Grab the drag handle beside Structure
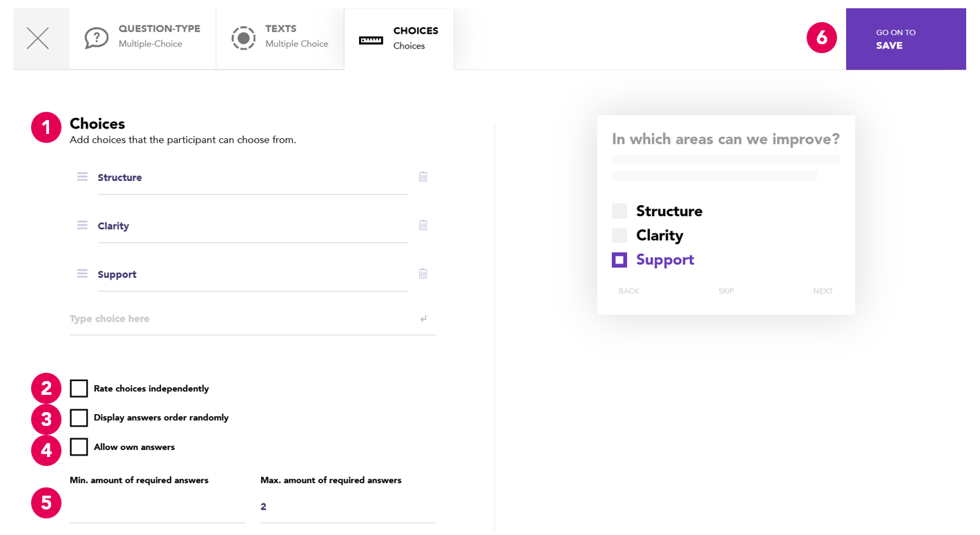This screenshot has width=980, height=535. [82, 177]
